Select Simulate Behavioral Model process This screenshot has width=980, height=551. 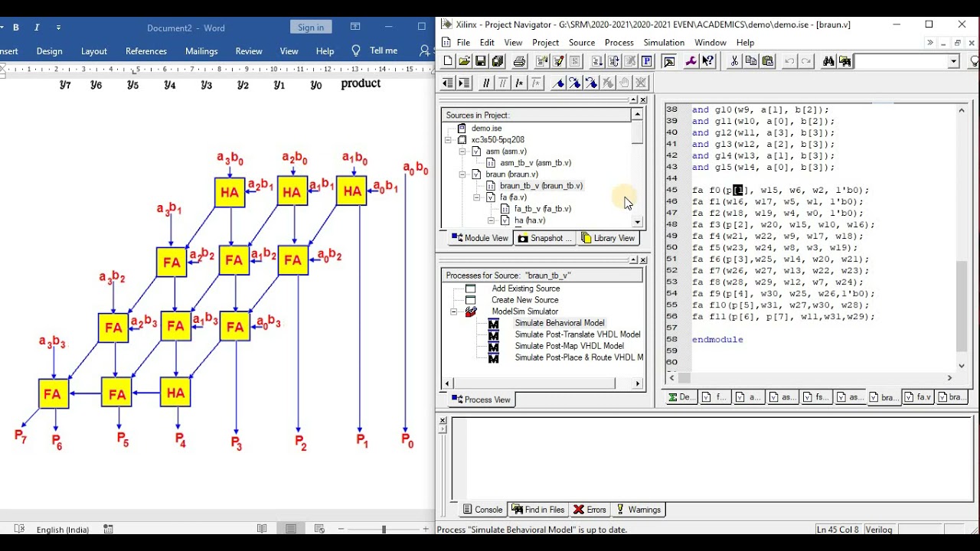[x=559, y=323]
